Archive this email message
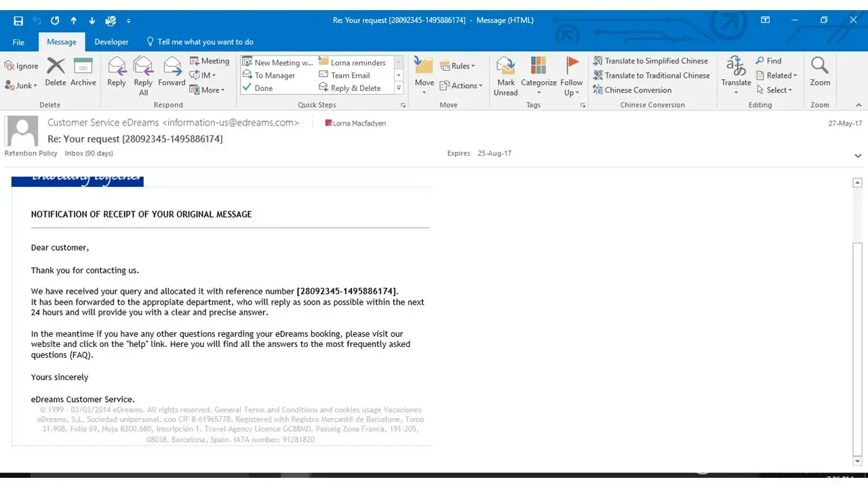 pos(83,72)
